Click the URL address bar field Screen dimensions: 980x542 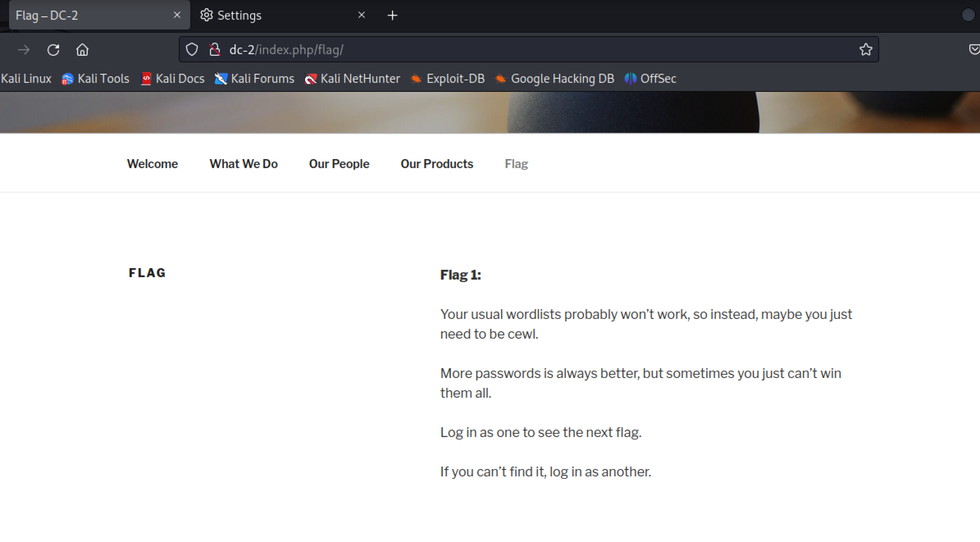coord(533,50)
